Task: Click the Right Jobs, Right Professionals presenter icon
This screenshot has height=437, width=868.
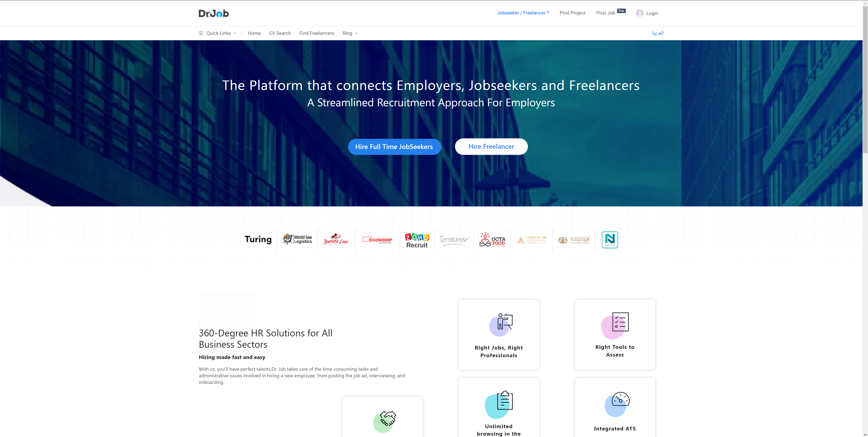Action: (499, 324)
